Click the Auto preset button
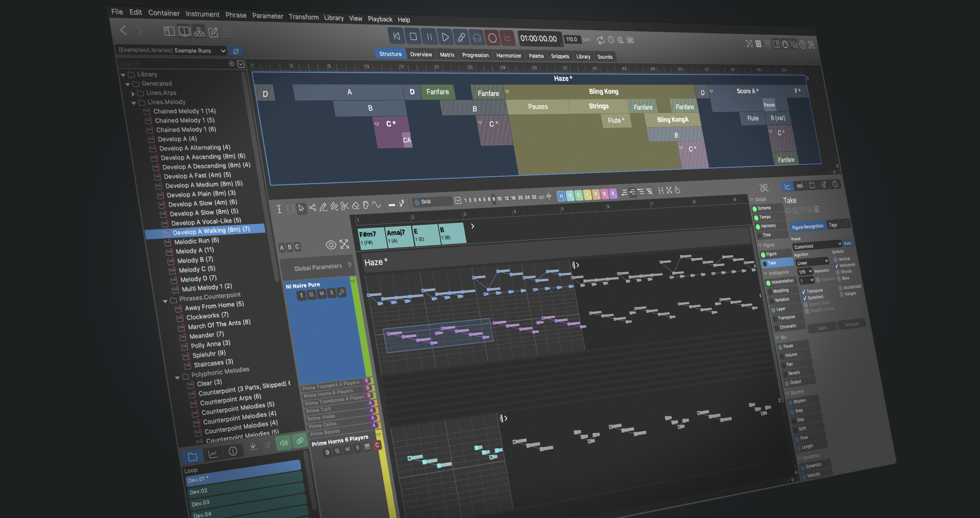The width and height of the screenshot is (980, 518). tap(847, 243)
